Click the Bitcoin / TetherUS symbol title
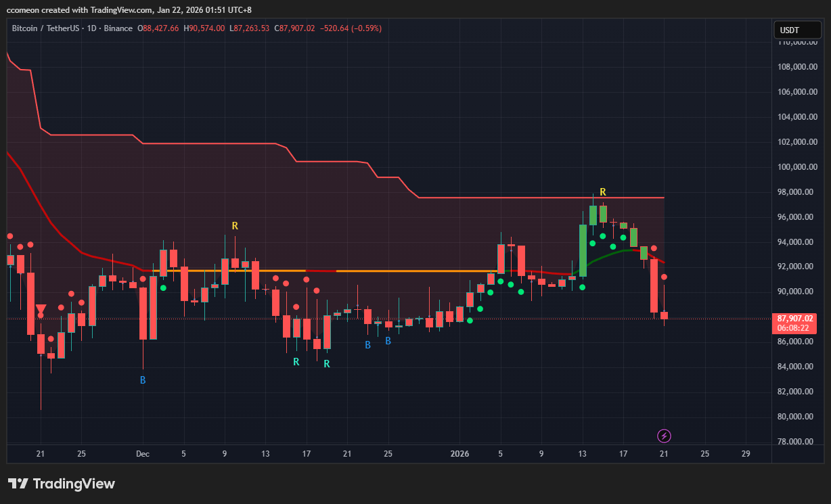 (x=44, y=28)
